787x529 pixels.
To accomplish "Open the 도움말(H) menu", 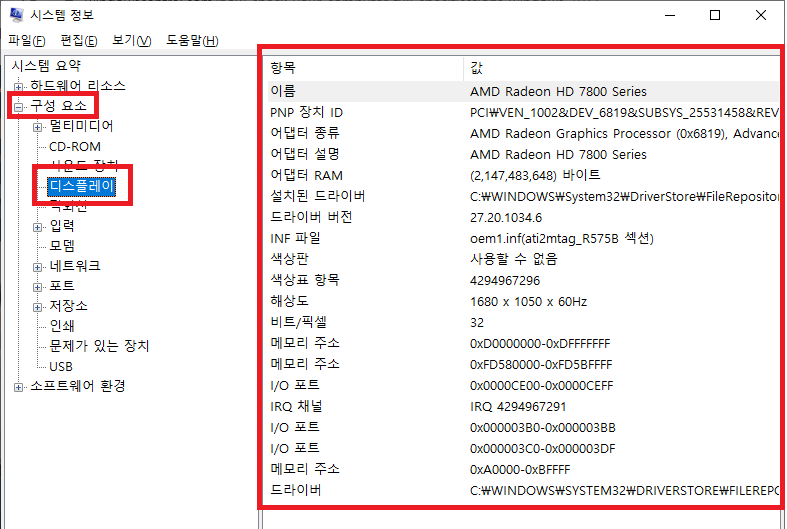I will tap(192, 41).
